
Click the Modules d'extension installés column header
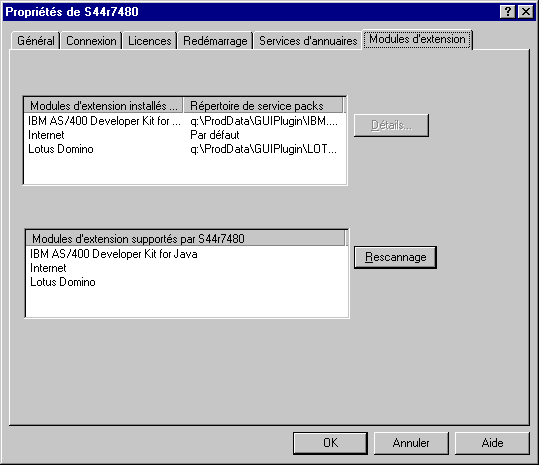tap(104, 106)
